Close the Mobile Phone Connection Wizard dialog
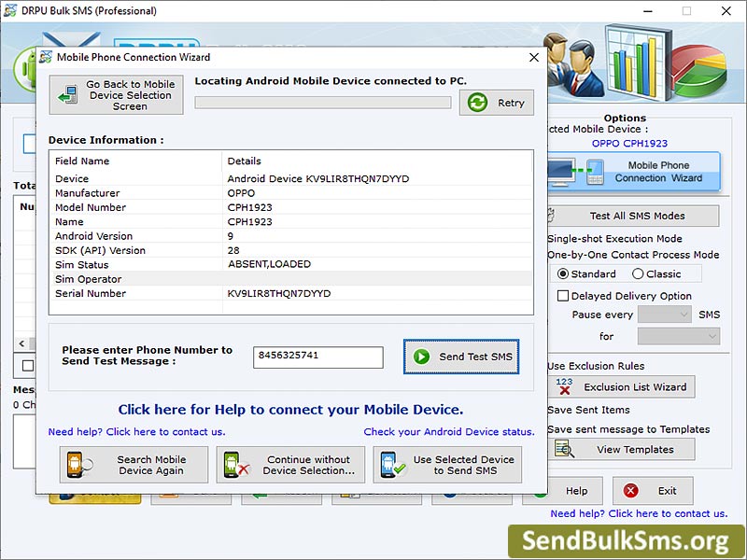This screenshot has height=560, width=747. pos(534,57)
